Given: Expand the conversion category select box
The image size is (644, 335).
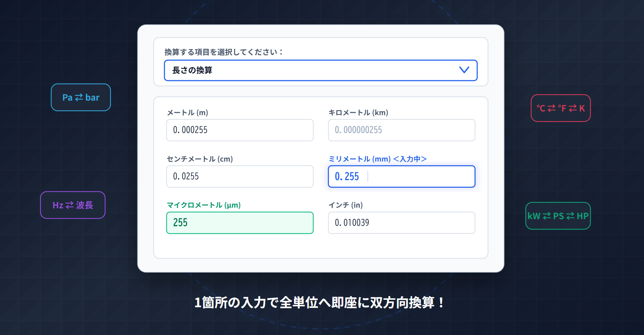Looking at the screenshot, I should tap(320, 70).
